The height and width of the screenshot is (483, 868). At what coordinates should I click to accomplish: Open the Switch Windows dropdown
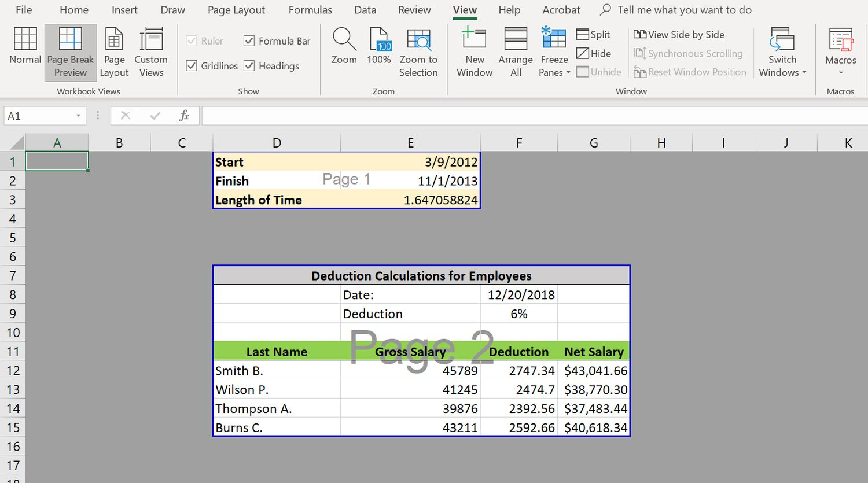[782, 52]
